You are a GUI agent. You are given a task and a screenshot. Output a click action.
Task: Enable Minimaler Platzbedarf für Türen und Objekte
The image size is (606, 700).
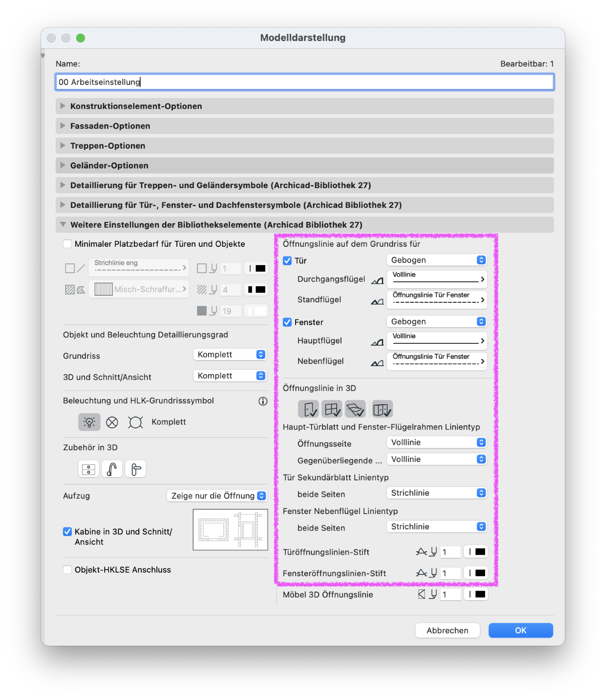pyautogui.click(x=67, y=244)
